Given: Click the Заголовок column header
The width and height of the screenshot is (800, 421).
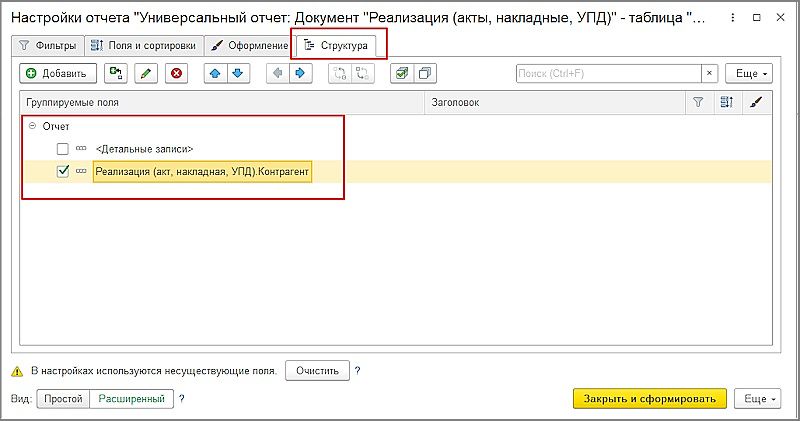Looking at the screenshot, I should [555, 103].
